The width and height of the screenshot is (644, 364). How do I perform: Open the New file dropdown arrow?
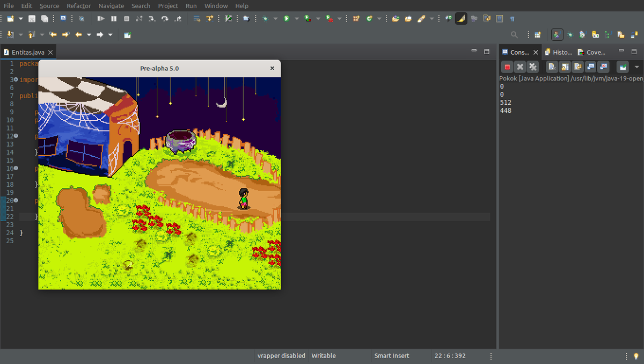pos(21,19)
